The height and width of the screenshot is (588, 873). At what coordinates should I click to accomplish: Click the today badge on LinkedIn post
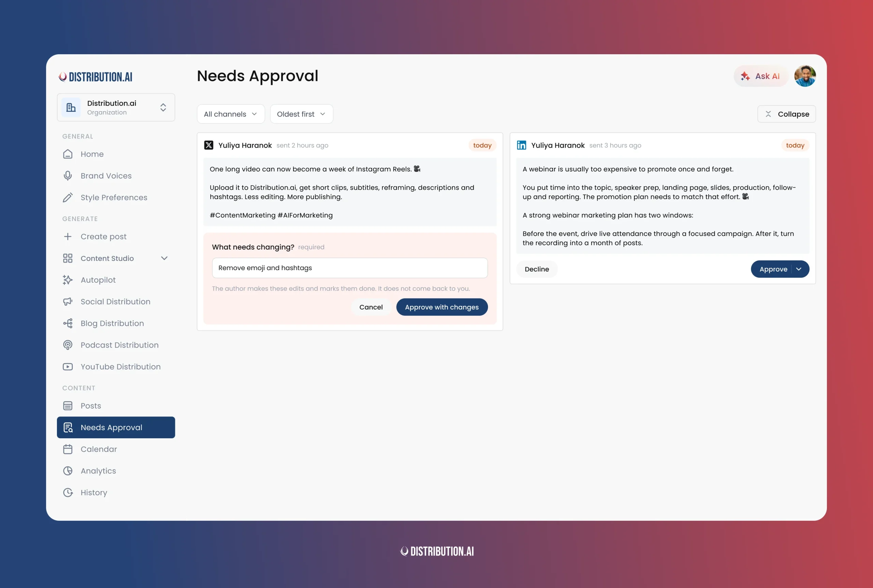pyautogui.click(x=795, y=145)
